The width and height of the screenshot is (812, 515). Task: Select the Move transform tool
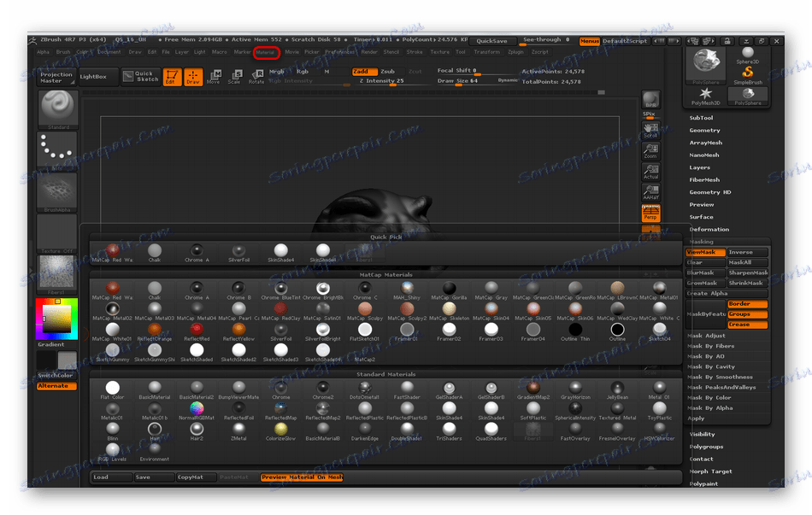214,77
